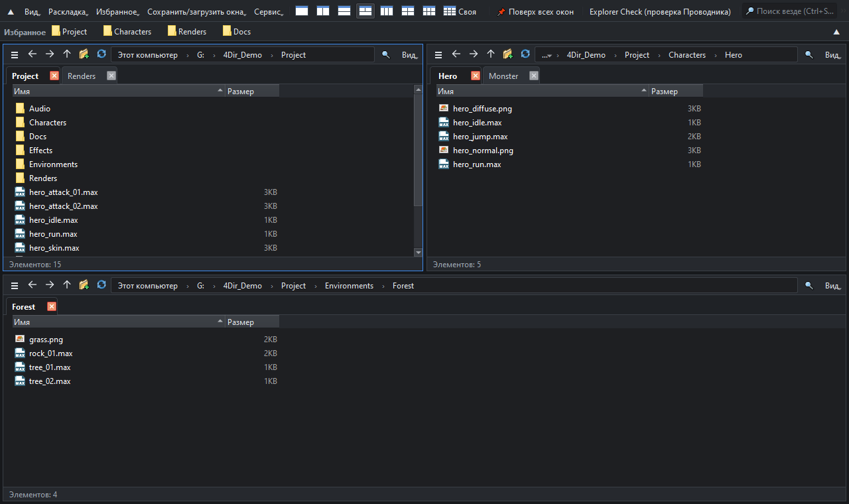Click the scrollbar down arrow in the Project pane
This screenshot has width=849, height=504.
pos(418,252)
